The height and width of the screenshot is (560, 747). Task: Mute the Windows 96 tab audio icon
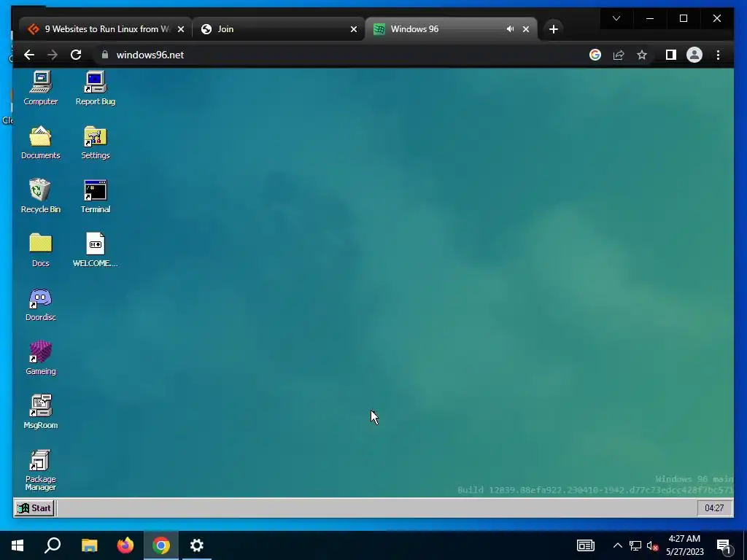click(510, 29)
